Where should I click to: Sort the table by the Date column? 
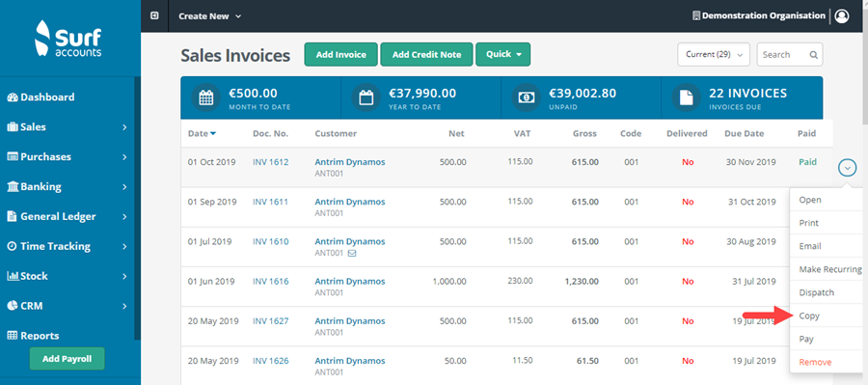point(203,133)
